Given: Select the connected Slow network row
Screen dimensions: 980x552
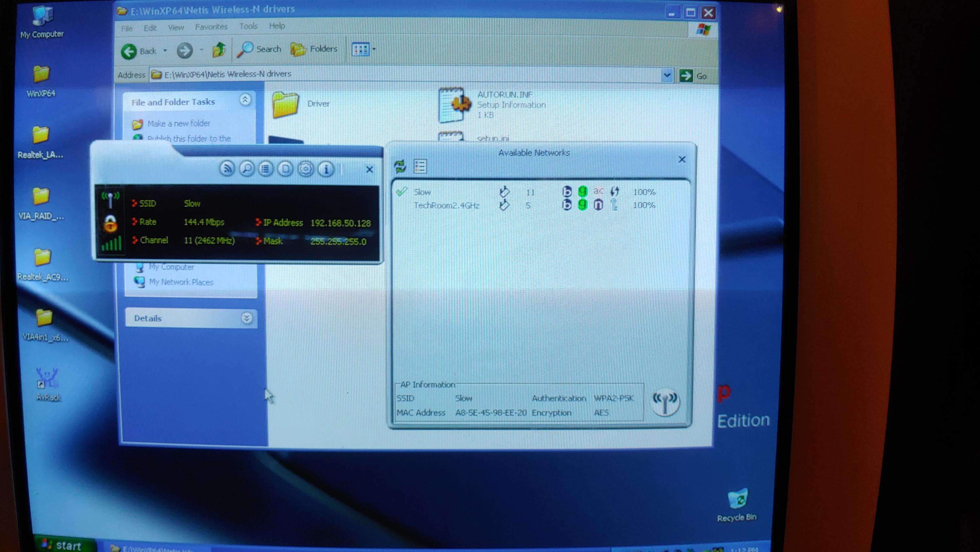Looking at the screenshot, I should pyautogui.click(x=422, y=192).
